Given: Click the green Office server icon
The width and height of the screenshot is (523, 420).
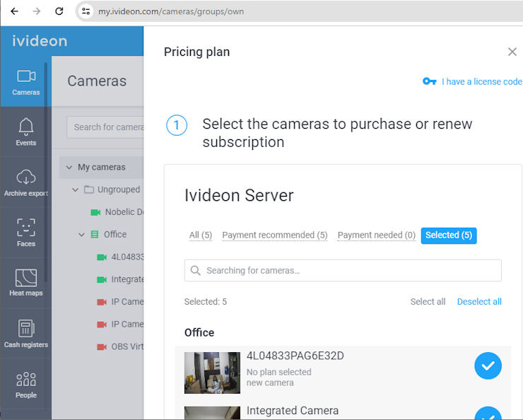Looking at the screenshot, I should [x=95, y=235].
